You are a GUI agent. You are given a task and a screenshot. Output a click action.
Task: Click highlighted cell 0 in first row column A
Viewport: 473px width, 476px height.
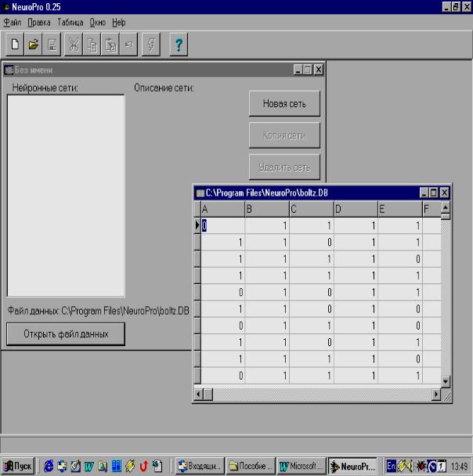[x=223, y=225]
